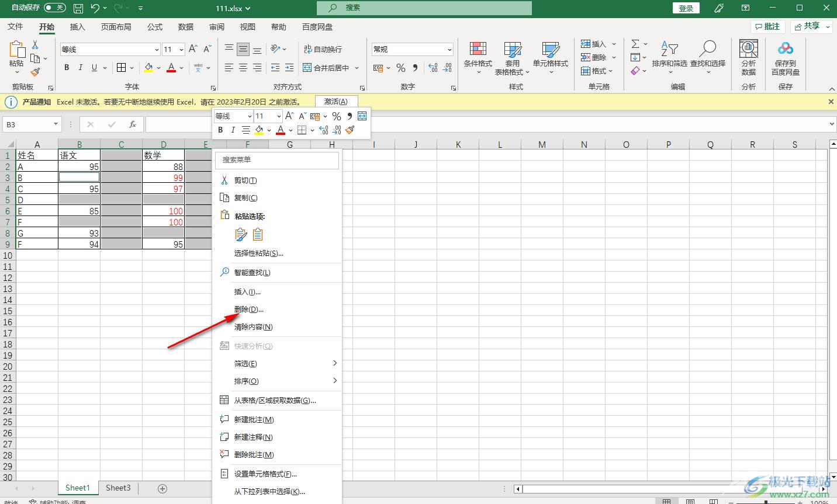
Task: Toggle the AutoSave switch
Action: 55,8
